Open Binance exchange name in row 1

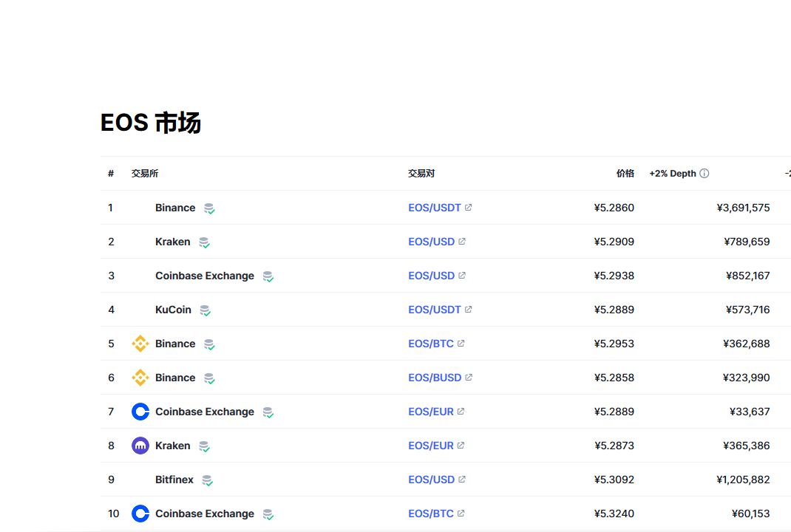tap(175, 208)
